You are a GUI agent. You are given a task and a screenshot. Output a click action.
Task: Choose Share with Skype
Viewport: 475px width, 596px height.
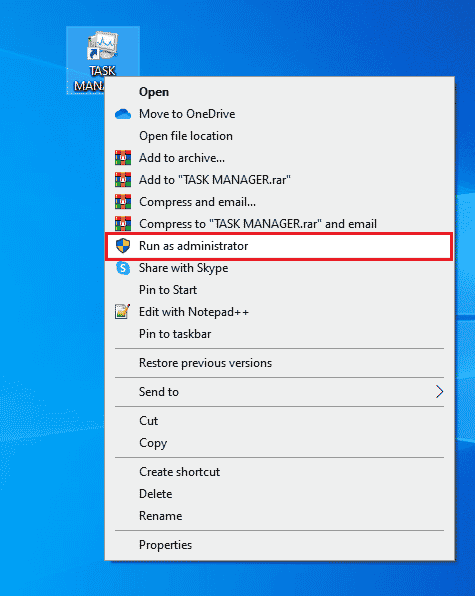pos(280,268)
